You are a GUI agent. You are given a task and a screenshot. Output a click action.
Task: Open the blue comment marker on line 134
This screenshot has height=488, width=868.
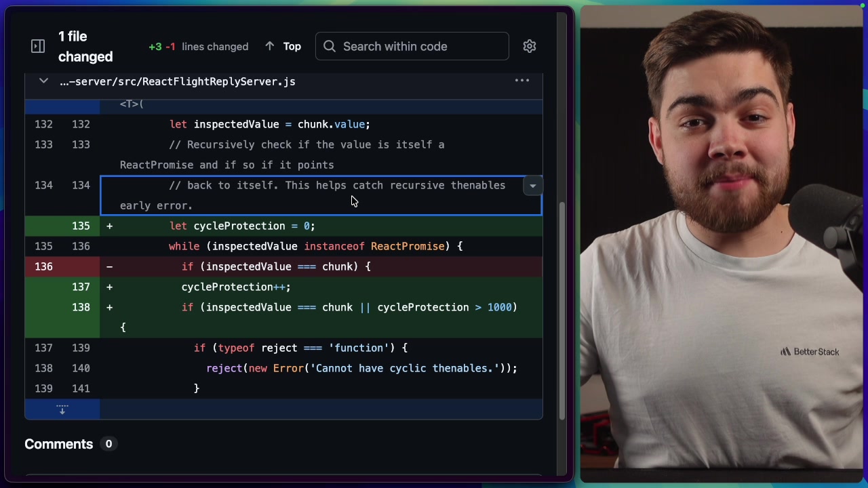pyautogui.click(x=532, y=185)
